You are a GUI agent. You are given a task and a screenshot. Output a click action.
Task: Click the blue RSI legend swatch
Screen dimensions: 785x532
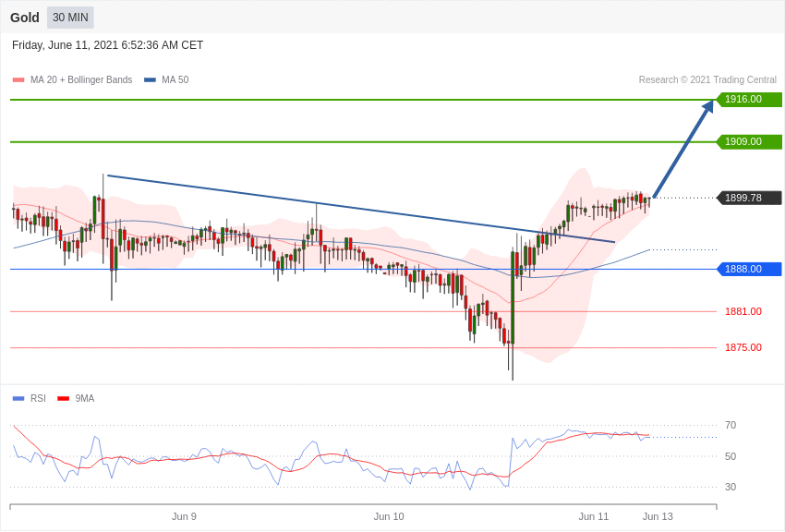pyautogui.click(x=18, y=398)
